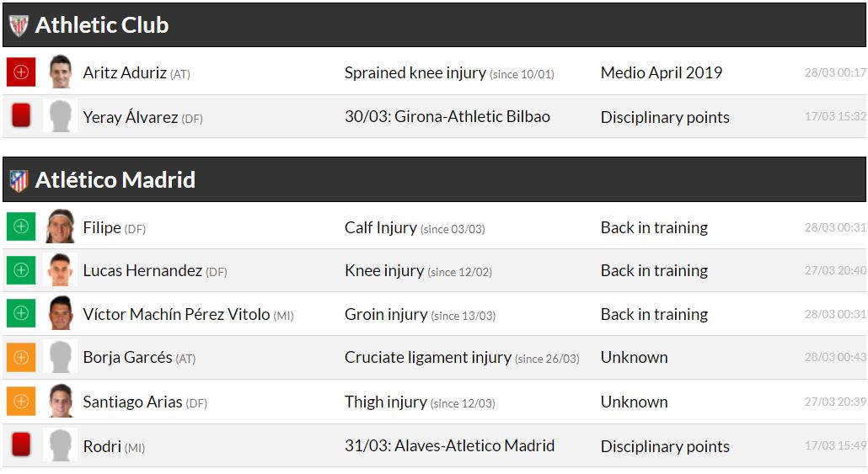Click the Athletic Club crest icon
The height and width of the screenshot is (474, 868).
click(19, 25)
